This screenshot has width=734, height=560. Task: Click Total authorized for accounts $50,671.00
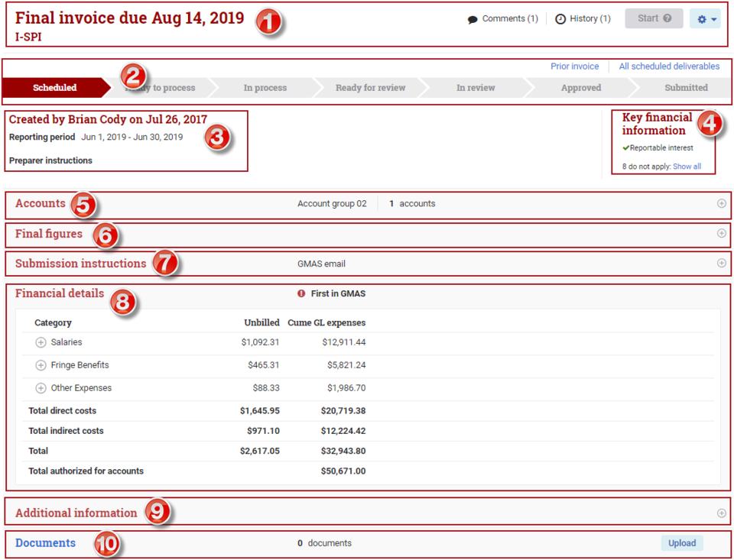tap(343, 471)
